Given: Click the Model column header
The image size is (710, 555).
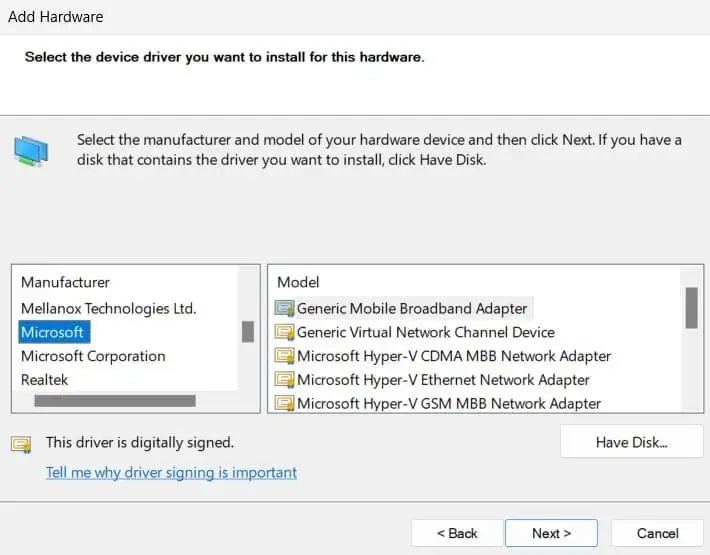Looking at the screenshot, I should 298,282.
